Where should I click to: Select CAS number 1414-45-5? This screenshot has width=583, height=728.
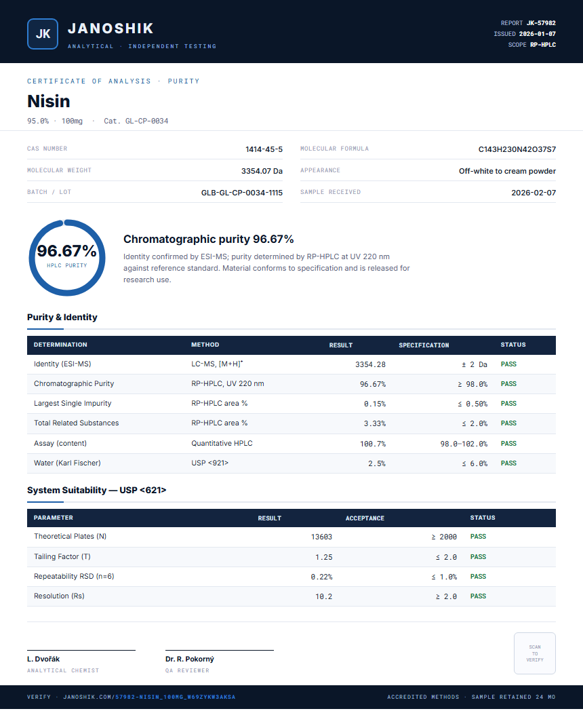pos(264,149)
